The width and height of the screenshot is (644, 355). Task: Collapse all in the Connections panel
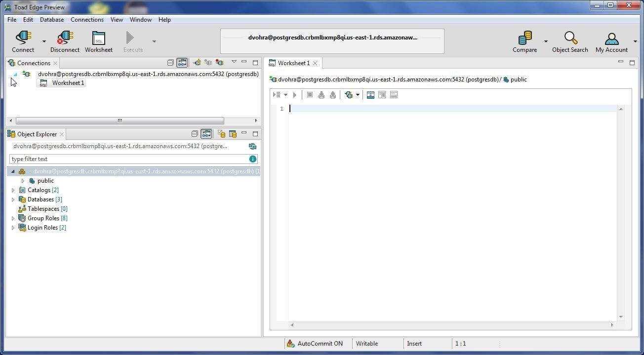click(x=170, y=63)
